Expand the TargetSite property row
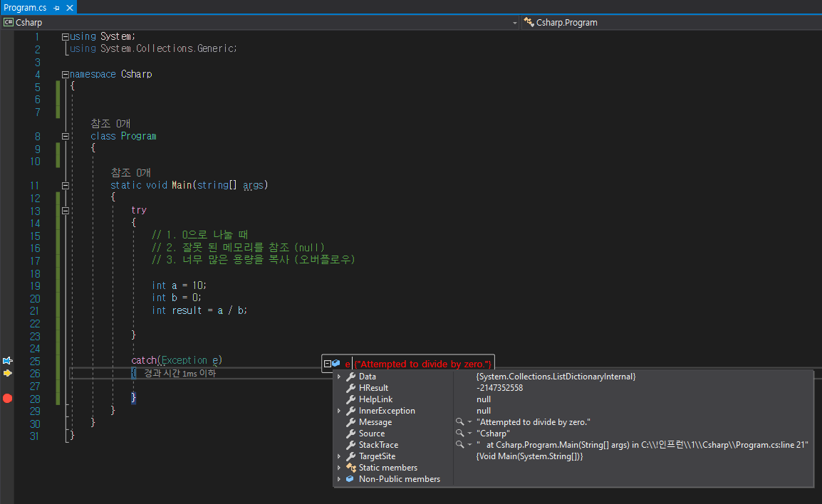The image size is (822, 504). (339, 456)
